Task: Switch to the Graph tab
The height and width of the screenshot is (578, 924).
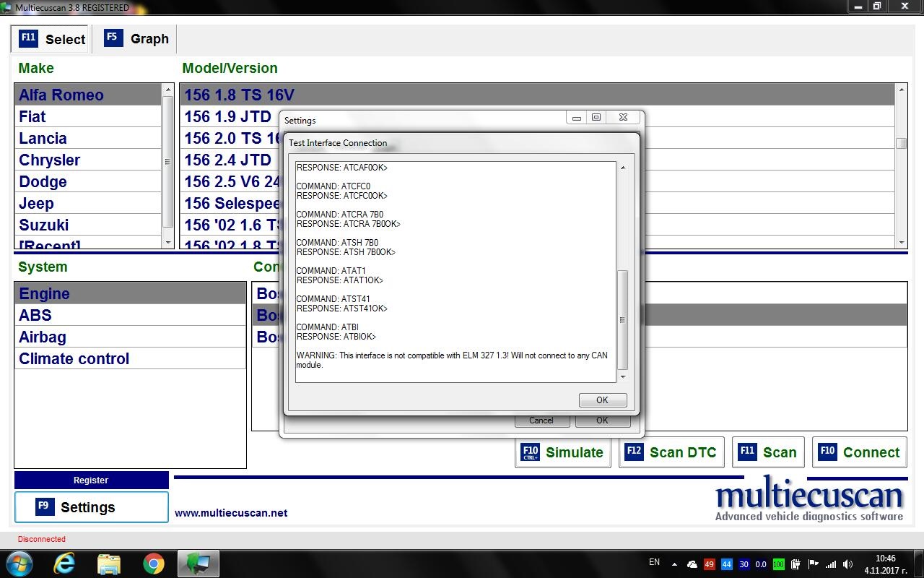Action: (x=136, y=39)
